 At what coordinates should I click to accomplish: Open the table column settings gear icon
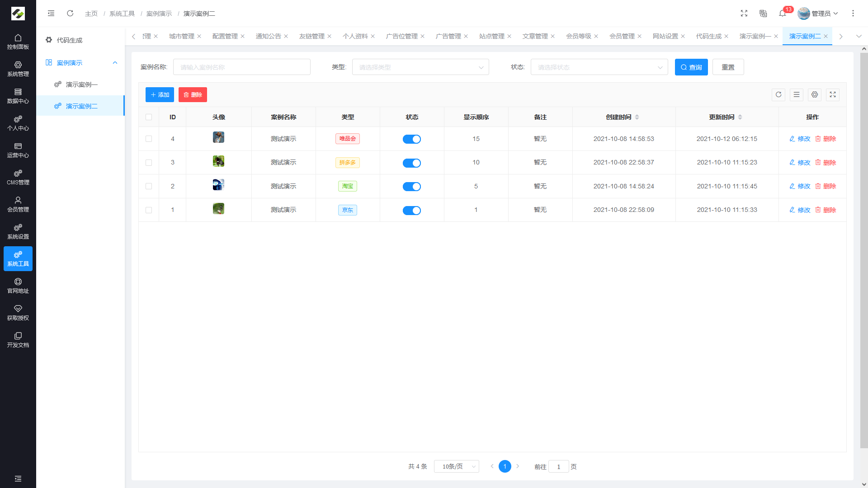[x=815, y=95]
